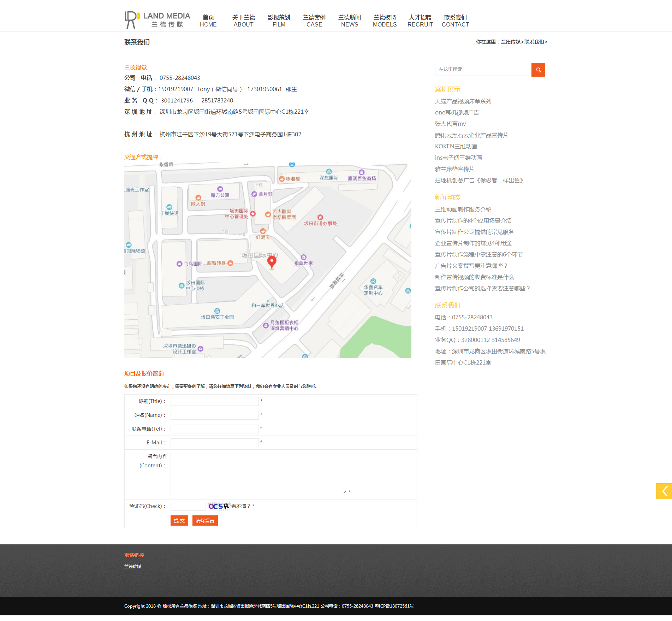Click the 案例展示 sidebar heading
The width and height of the screenshot is (672, 621).
tap(448, 89)
